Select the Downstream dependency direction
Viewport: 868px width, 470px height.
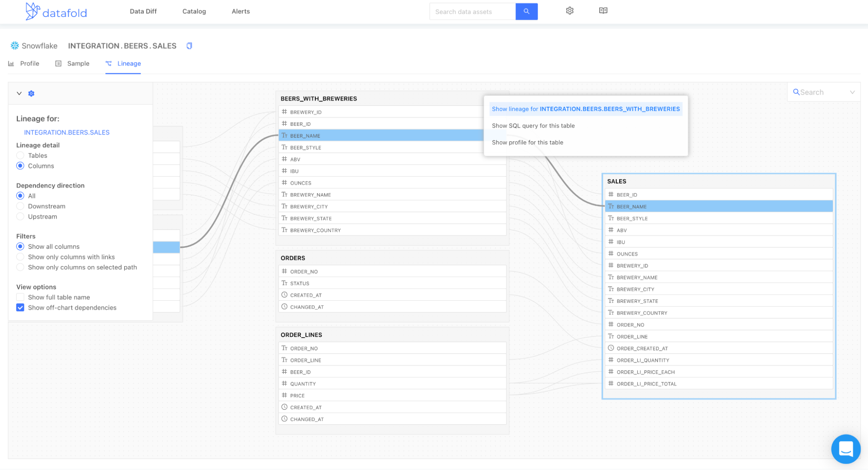(x=20, y=206)
